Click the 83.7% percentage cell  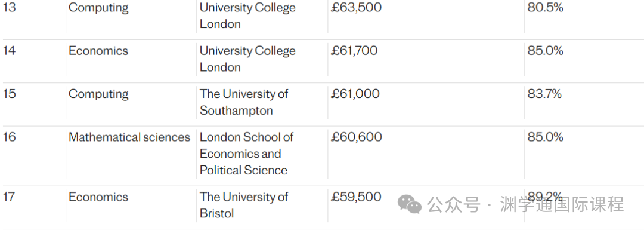coord(544,94)
